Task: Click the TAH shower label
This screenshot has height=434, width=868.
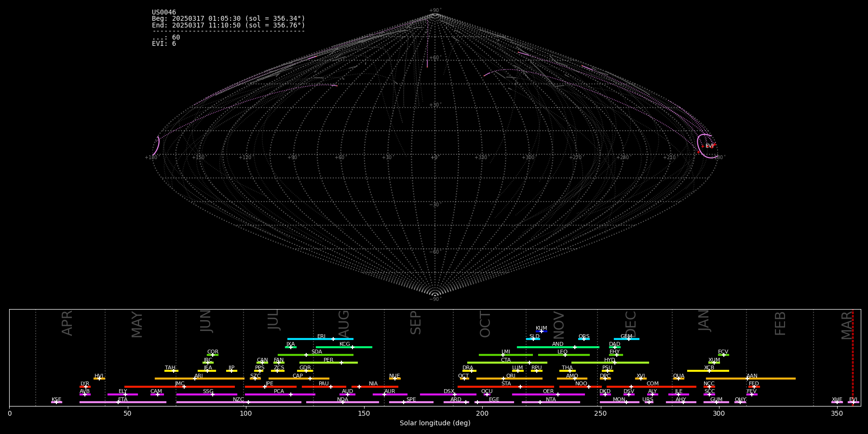Action: click(170, 368)
